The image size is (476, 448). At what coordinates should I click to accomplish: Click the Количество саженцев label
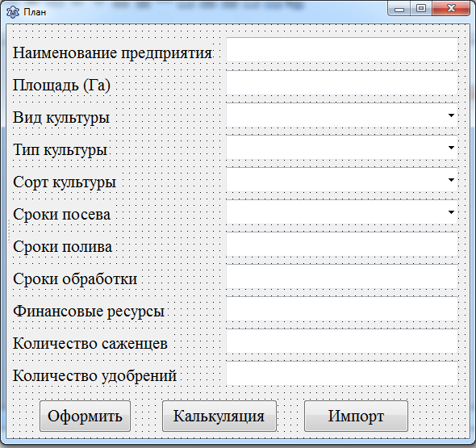(90, 344)
